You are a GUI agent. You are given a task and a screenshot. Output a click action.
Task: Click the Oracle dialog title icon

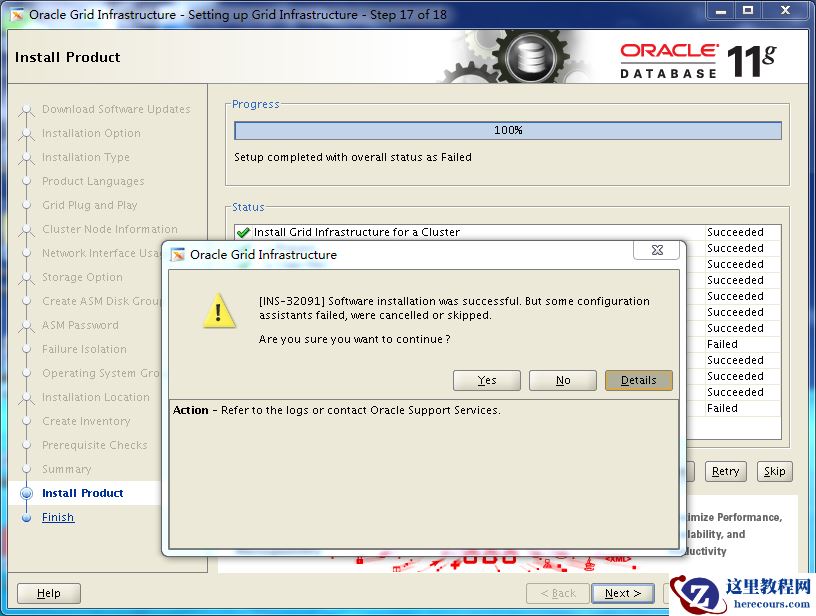pos(178,254)
